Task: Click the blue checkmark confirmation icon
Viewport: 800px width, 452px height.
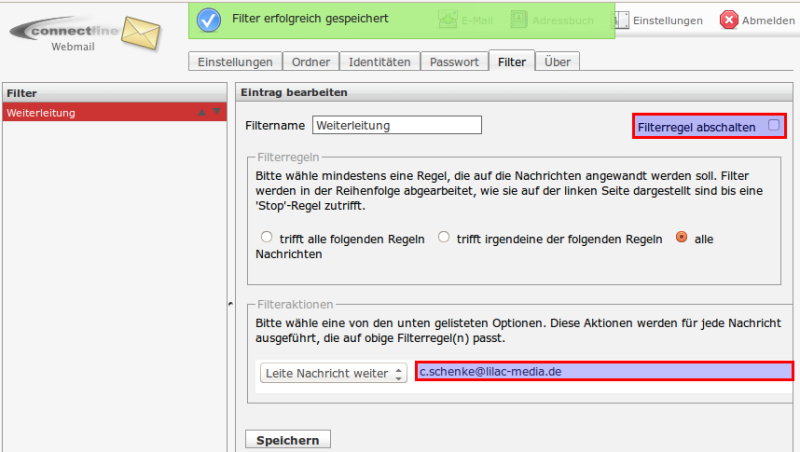Action: coord(209,19)
